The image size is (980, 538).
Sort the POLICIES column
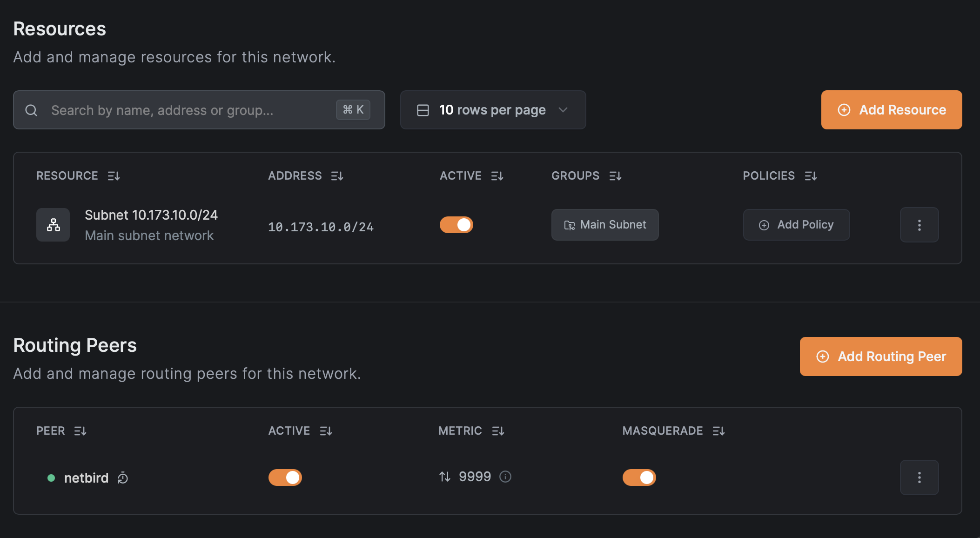[812, 175]
